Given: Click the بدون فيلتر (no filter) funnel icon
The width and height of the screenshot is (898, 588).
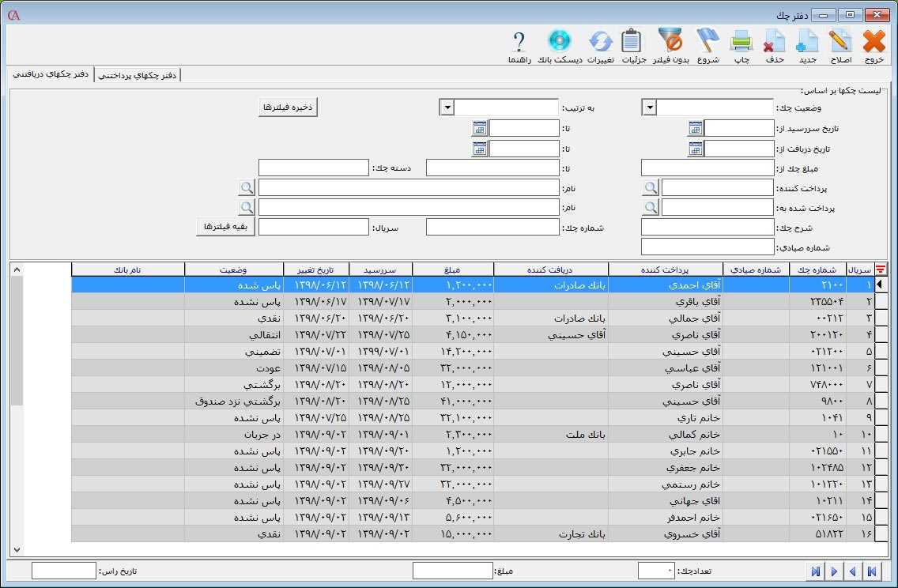Looking at the screenshot, I should (670, 40).
